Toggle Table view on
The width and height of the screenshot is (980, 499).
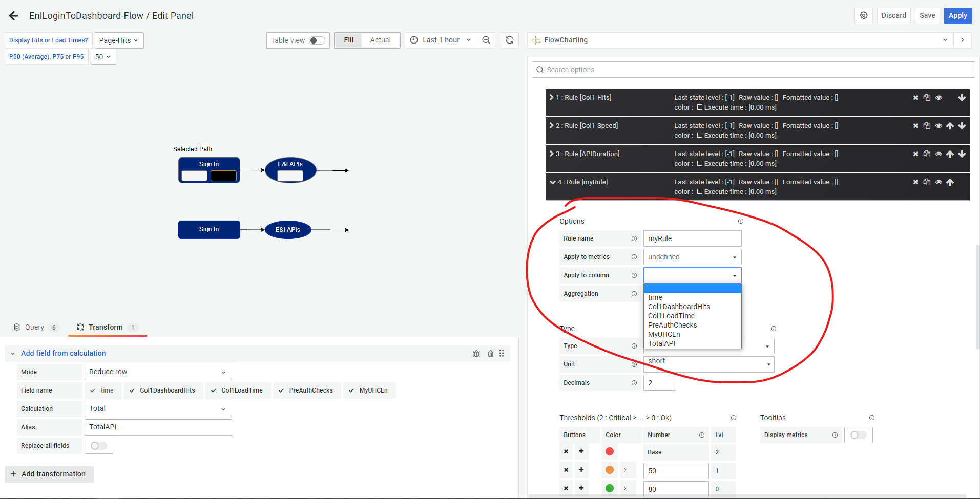point(317,40)
